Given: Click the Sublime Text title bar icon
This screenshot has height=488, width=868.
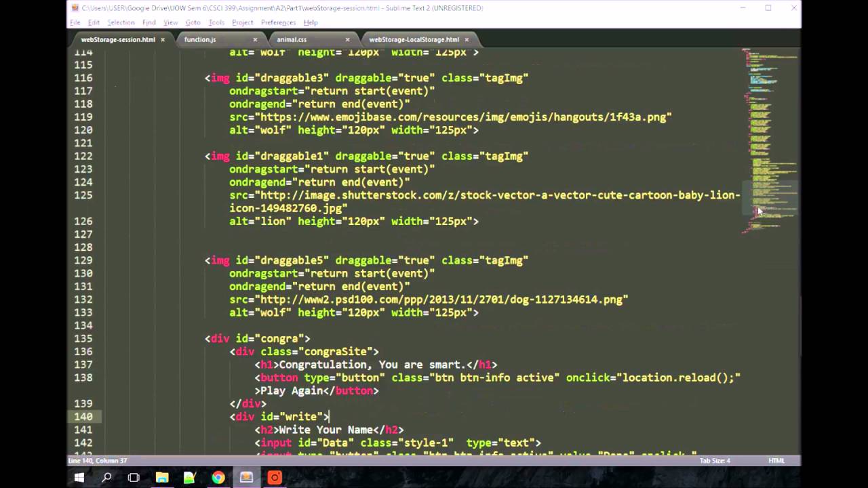Looking at the screenshot, I should pos(74,8).
